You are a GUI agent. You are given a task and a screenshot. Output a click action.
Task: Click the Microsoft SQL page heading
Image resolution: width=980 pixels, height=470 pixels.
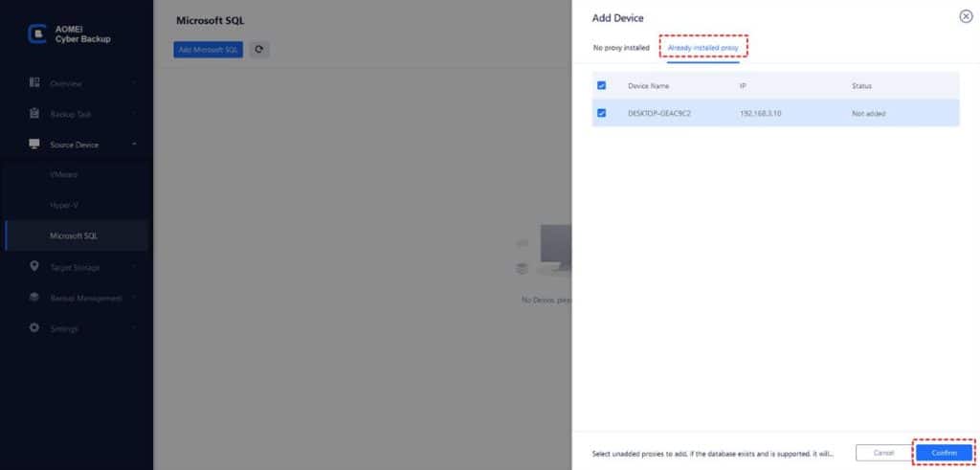pos(210,21)
